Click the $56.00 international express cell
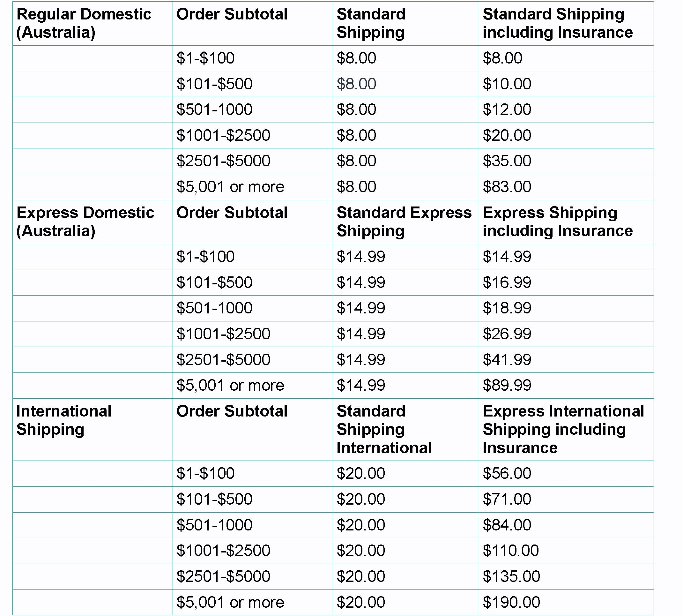 click(507, 474)
